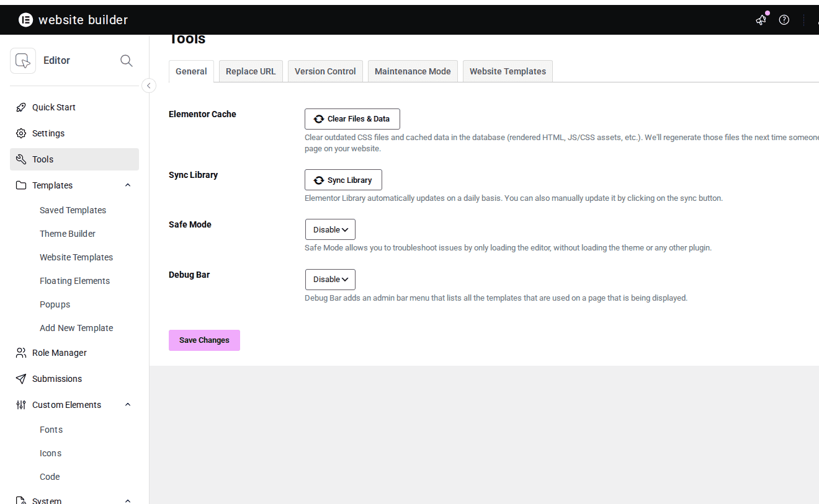The height and width of the screenshot is (504, 819).
Task: Collapse the System section chevron
Action: (x=128, y=500)
